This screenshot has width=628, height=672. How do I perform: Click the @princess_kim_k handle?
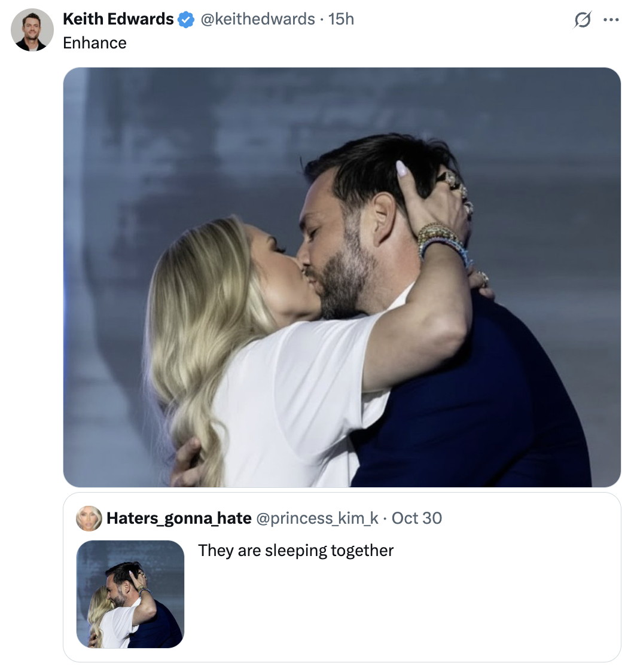pyautogui.click(x=317, y=518)
